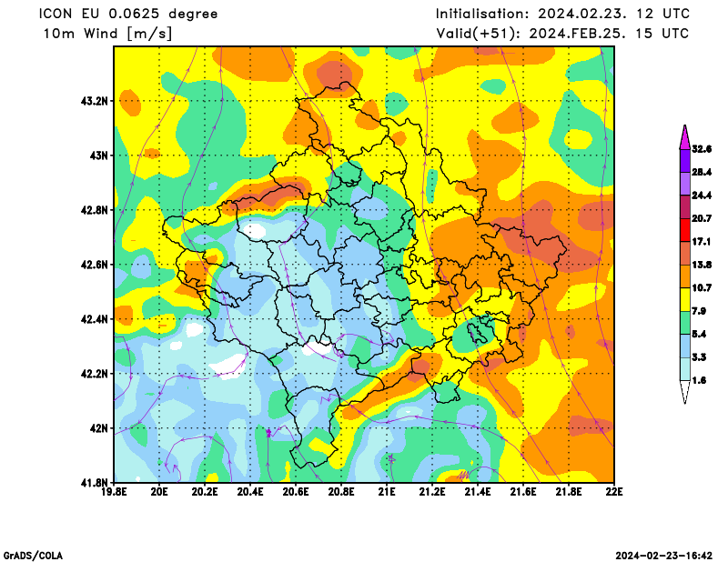Screen dimensions: 728x562
Task: Select the light blue colorbar segment
Action: (x=685, y=346)
